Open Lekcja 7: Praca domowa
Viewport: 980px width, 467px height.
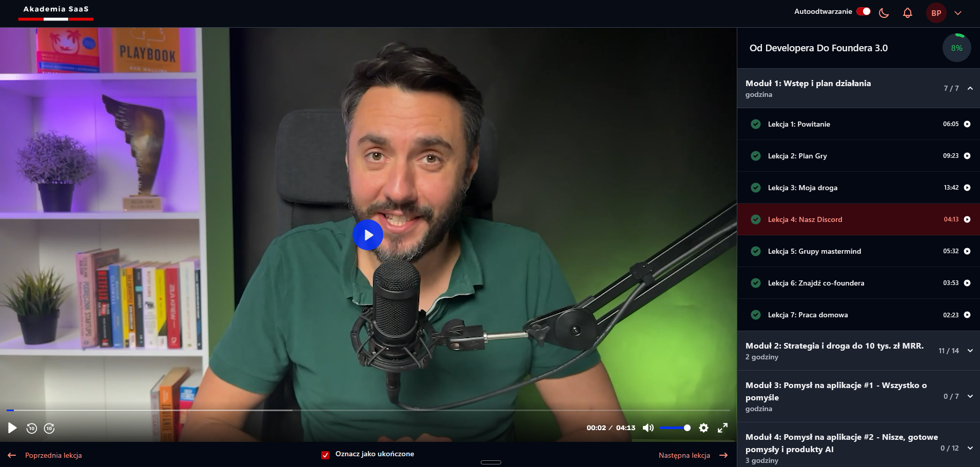tap(858, 315)
